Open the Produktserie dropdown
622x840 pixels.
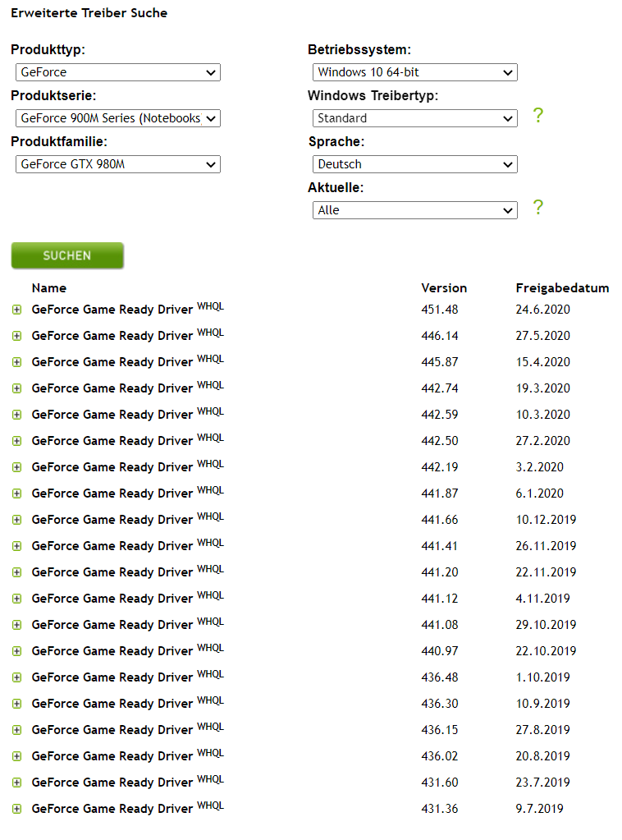coord(117,118)
